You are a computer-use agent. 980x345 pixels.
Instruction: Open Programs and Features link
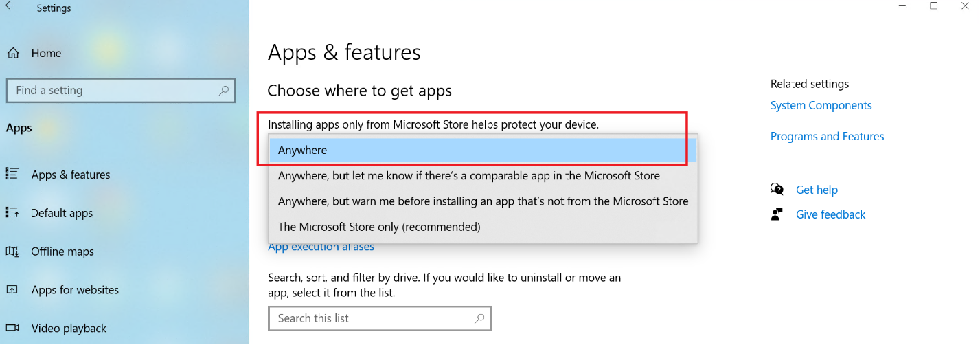827,136
